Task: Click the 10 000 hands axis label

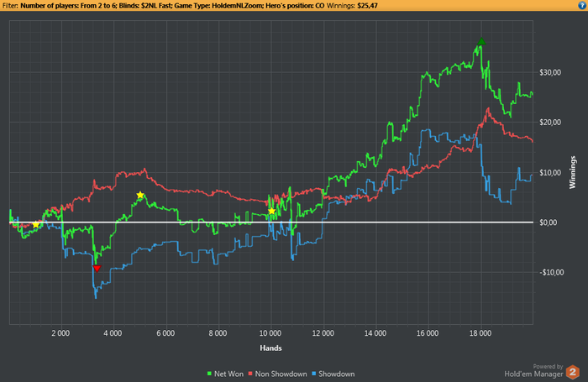Action: 270,333
